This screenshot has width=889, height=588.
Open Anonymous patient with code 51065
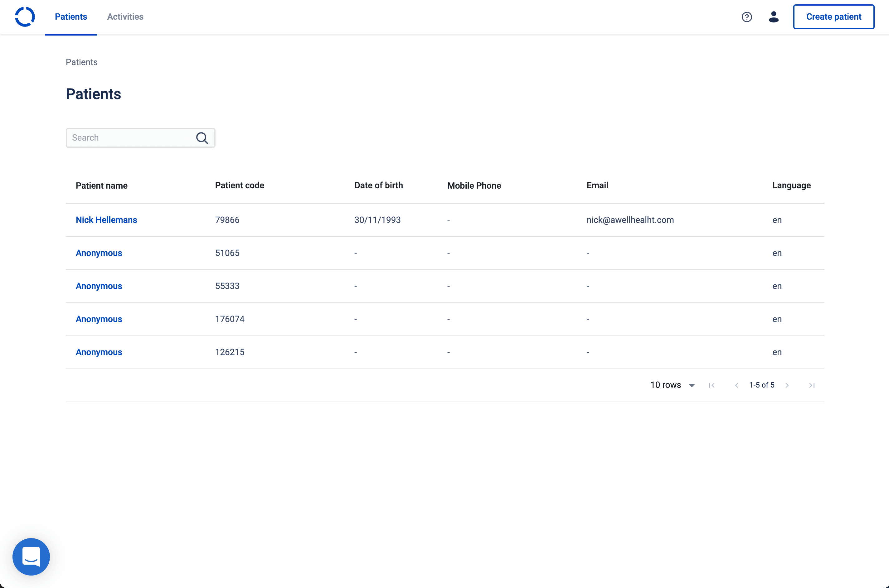(x=99, y=253)
